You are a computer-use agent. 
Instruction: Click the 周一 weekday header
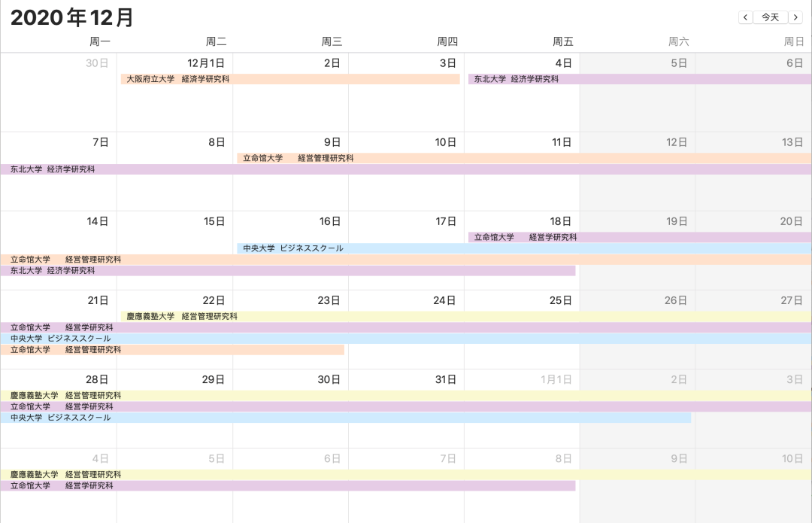[x=100, y=41]
